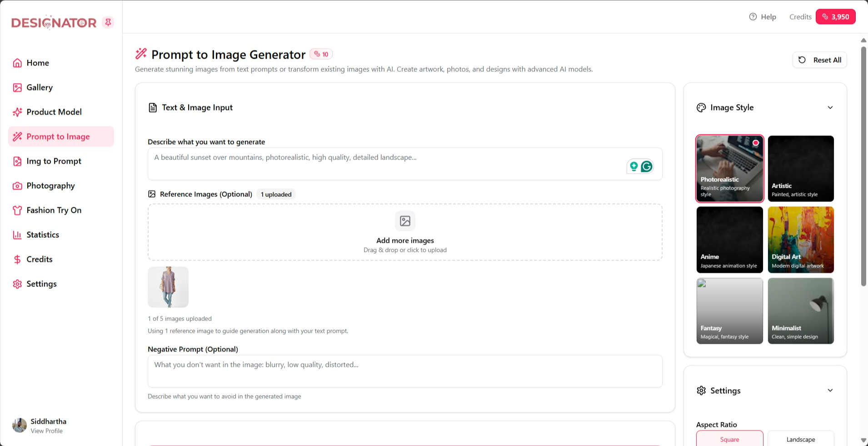Open View Profile link

pos(46,431)
